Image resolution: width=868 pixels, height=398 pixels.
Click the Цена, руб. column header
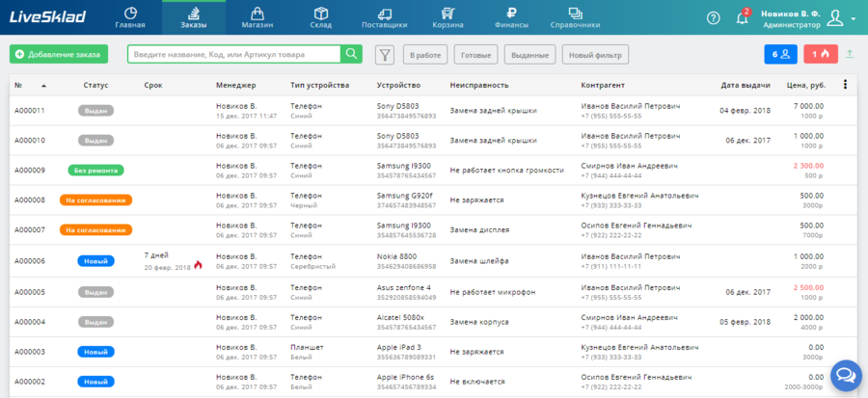point(806,85)
